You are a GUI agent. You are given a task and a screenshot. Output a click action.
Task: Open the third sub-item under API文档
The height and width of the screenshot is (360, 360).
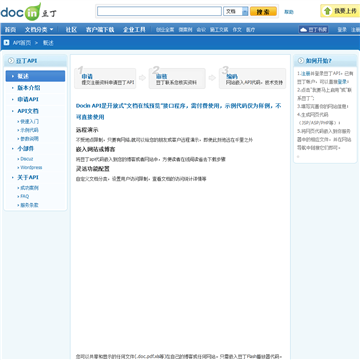click(x=29, y=139)
